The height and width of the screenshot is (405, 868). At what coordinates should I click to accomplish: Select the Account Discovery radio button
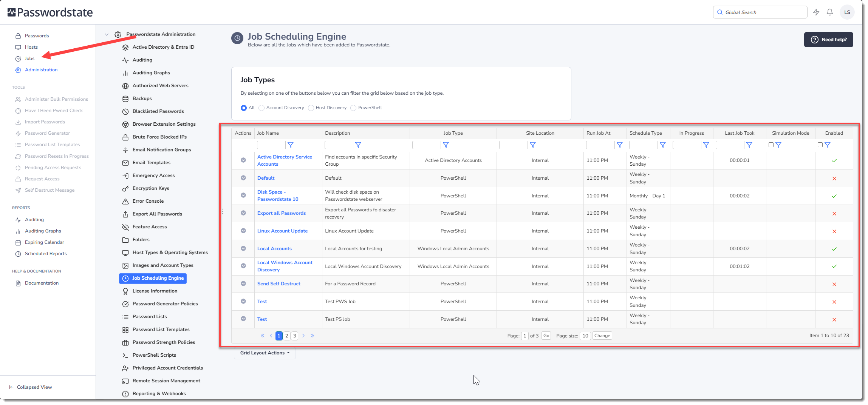click(261, 108)
